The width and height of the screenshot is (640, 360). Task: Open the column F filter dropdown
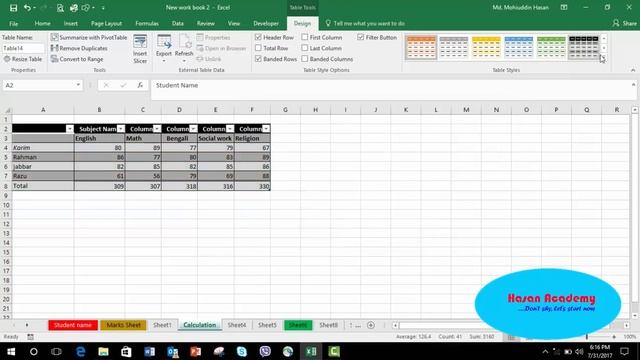coord(266,129)
